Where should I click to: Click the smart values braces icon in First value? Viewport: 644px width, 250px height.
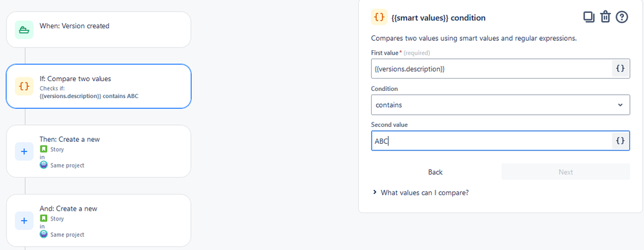620,68
